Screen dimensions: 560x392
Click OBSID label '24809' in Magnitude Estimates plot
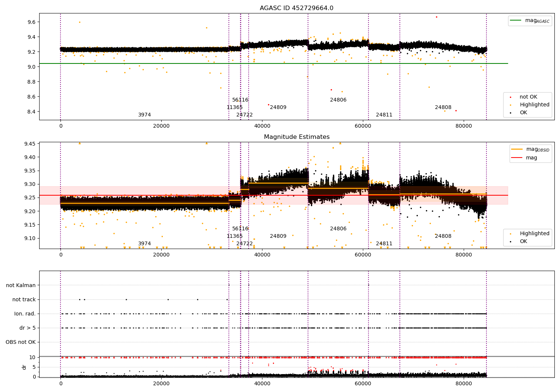pyautogui.click(x=278, y=236)
